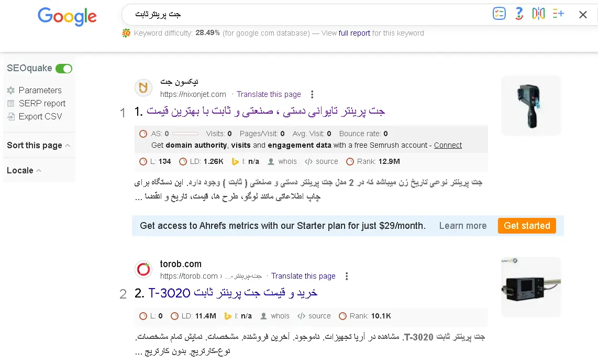The image size is (598, 364).
Task: Click the Visits: 0 metric
Action: [x=219, y=134]
